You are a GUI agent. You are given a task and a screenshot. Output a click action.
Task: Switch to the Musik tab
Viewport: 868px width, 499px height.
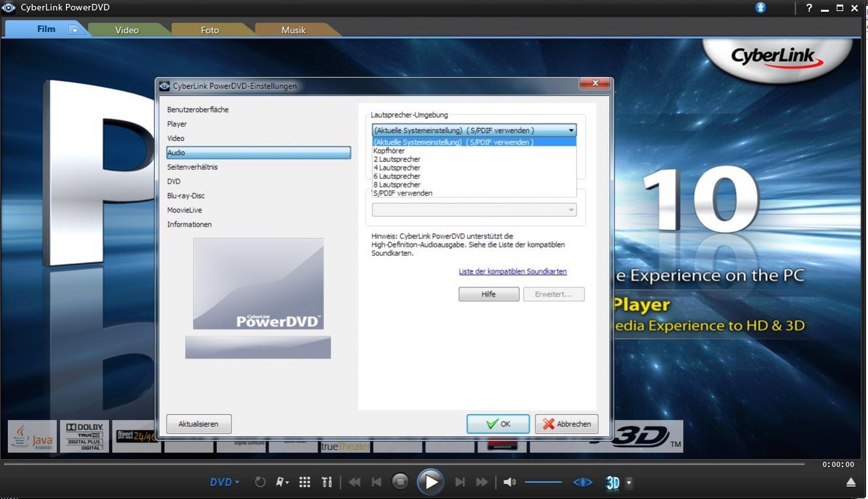click(x=293, y=30)
